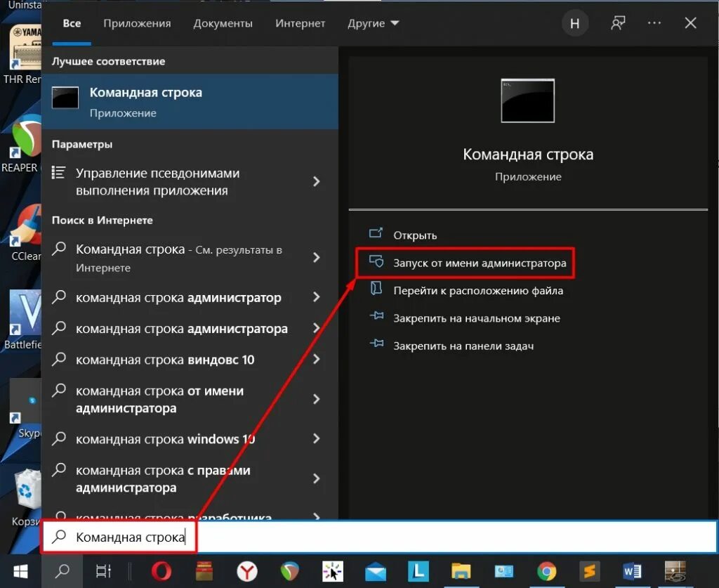This screenshot has width=719, height=588.
Task: Open the three-dots options menu
Action: [x=654, y=23]
